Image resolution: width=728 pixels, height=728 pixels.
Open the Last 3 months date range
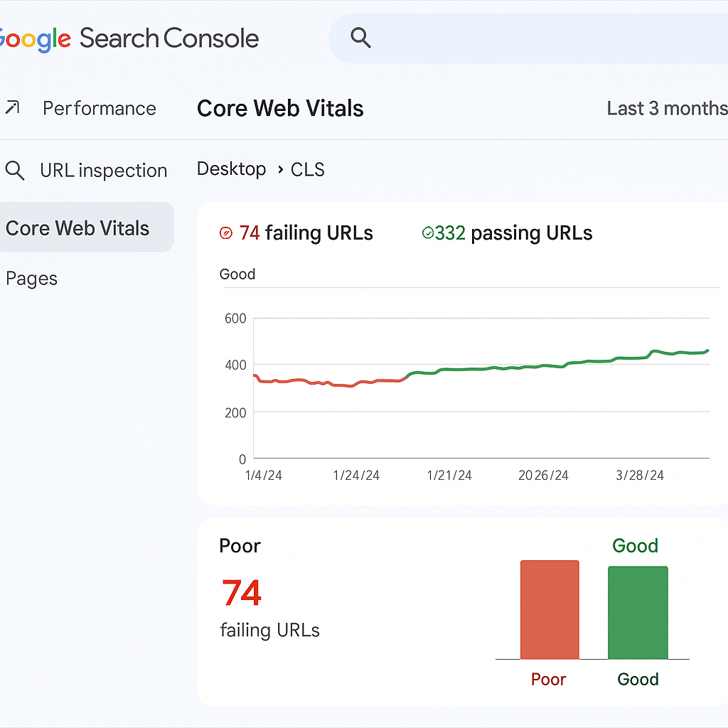667,108
